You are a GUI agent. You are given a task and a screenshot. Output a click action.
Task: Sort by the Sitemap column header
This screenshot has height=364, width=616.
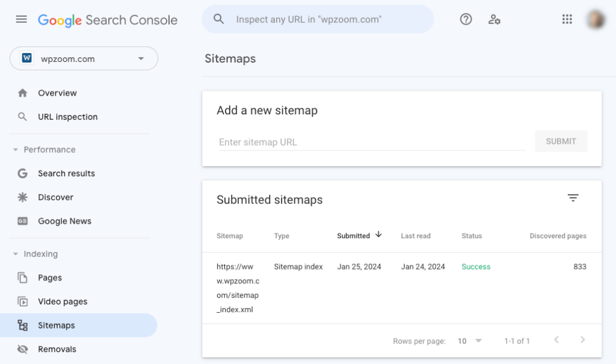tap(230, 236)
